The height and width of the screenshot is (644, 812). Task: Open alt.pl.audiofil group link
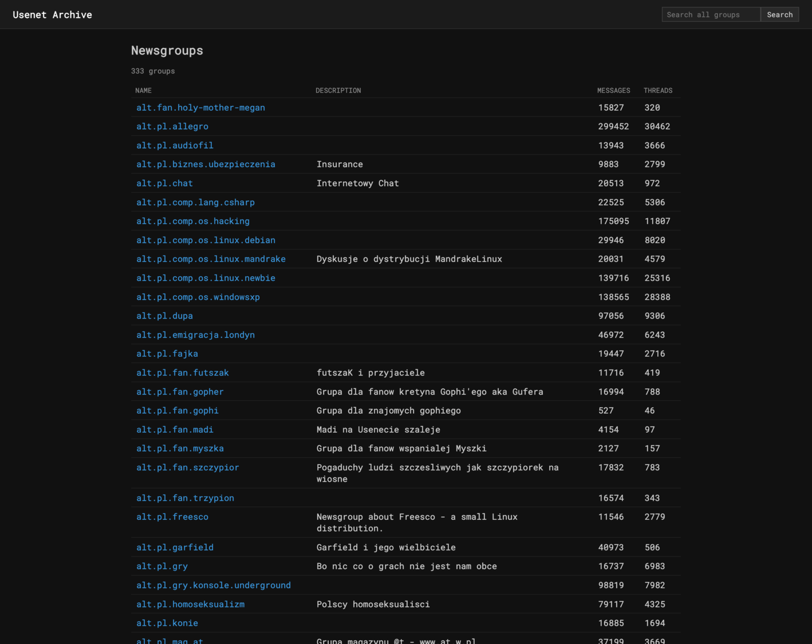pos(175,146)
